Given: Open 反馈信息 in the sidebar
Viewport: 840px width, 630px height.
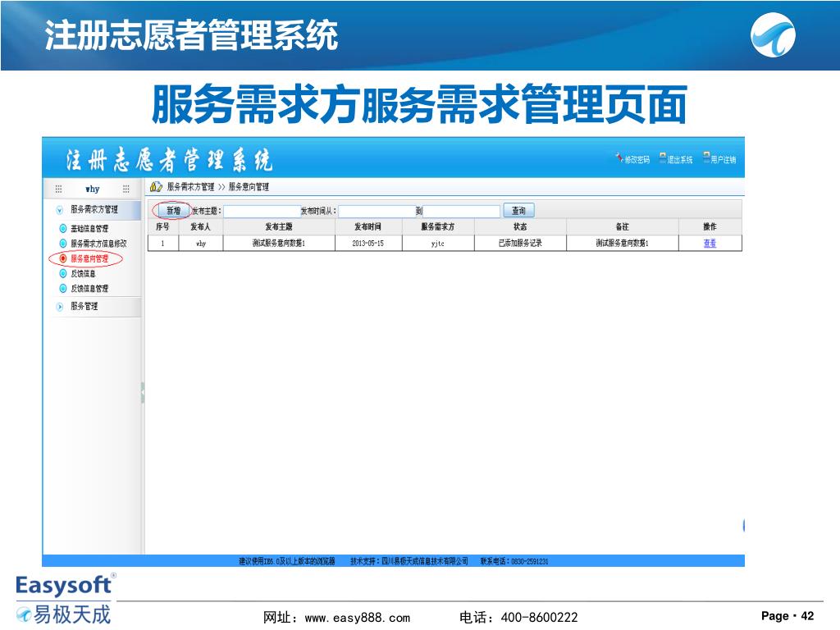Looking at the screenshot, I should (x=83, y=273).
